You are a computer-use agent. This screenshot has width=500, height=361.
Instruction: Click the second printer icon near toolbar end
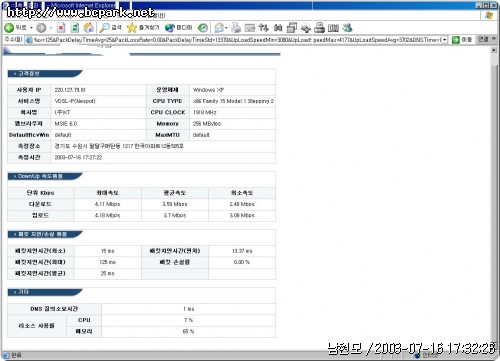tap(319, 28)
